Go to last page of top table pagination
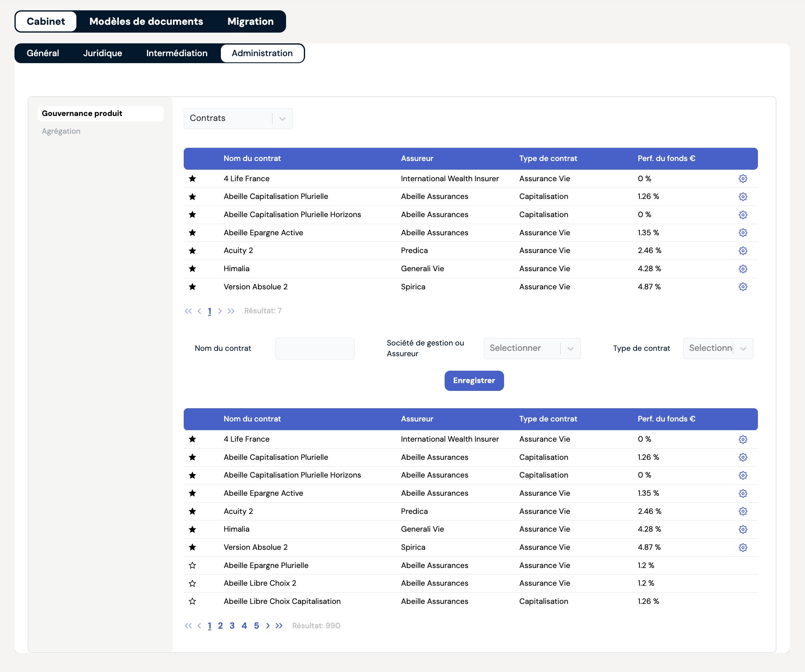Viewport: 805px width, 672px height. coord(231,311)
